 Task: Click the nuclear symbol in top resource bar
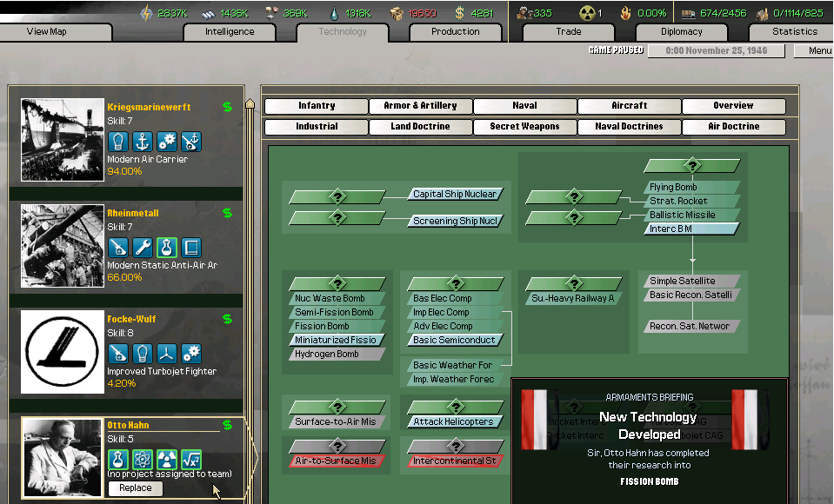point(587,13)
